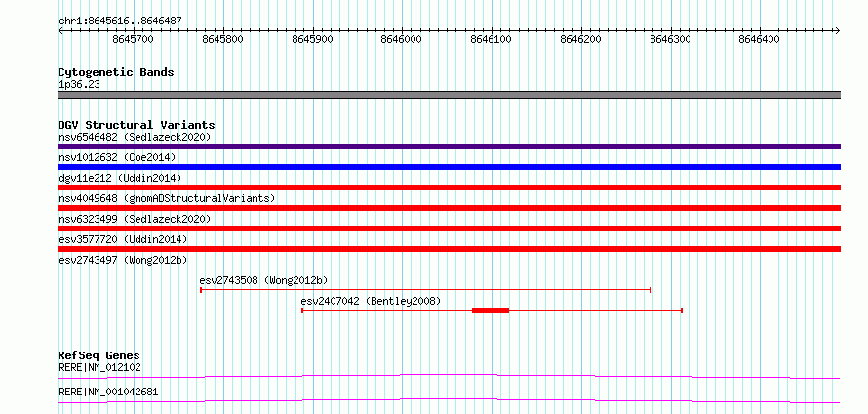Click ruler tick label 8646100
This screenshot has width=868, height=414.
[491, 39]
